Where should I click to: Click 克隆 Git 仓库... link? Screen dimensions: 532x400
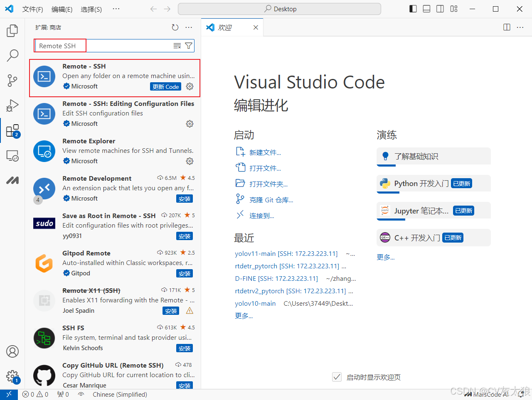point(271,200)
